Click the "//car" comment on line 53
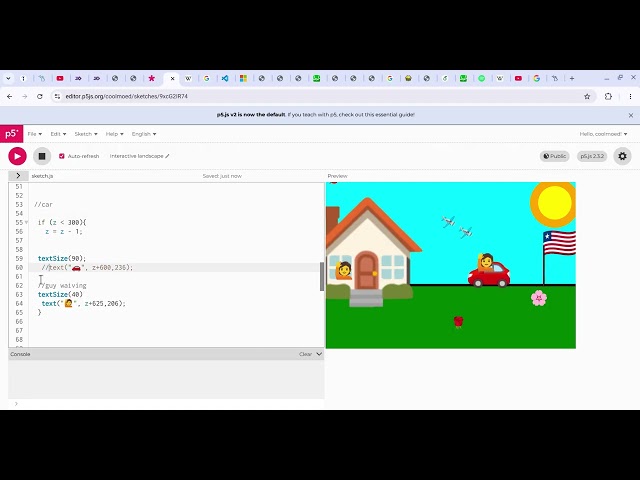Screen dimensions: 640x480 [44, 204]
